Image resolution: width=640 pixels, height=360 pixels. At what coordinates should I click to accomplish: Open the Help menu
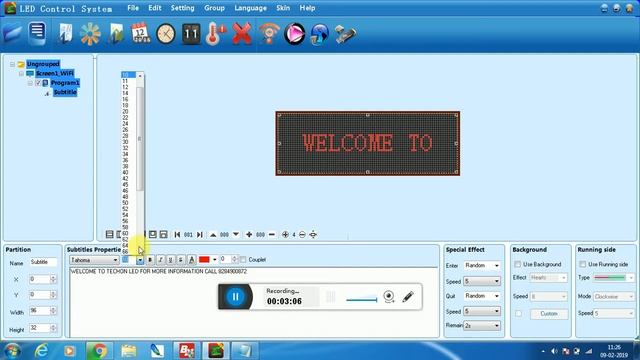[307, 8]
